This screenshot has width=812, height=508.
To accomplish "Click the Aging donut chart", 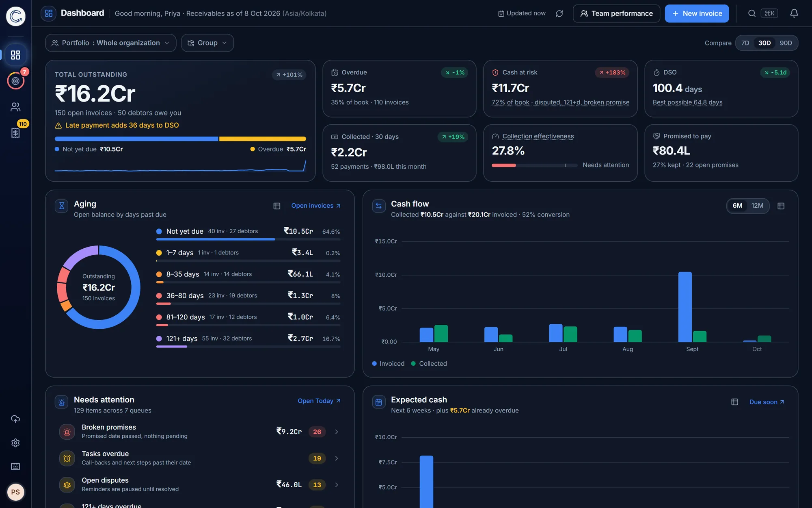I will (x=99, y=287).
